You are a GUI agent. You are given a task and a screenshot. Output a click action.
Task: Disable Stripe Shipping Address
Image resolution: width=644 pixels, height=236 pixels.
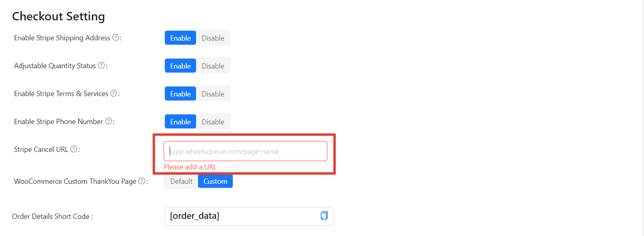[213, 38]
